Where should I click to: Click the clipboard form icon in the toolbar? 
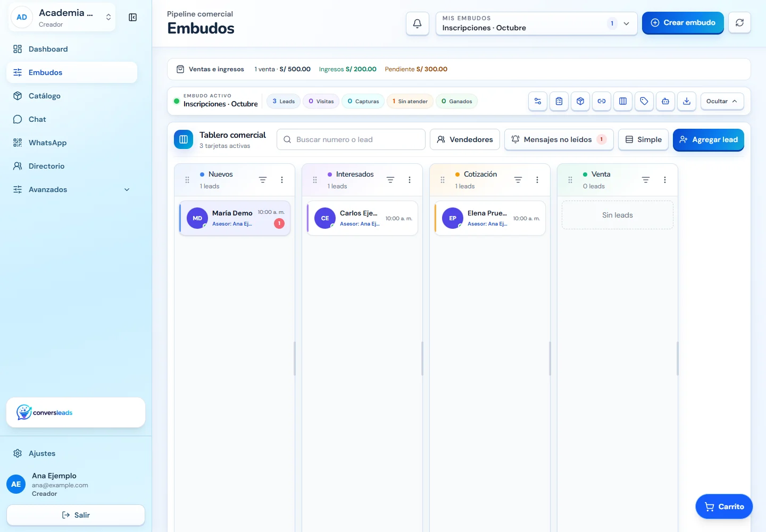click(x=559, y=101)
